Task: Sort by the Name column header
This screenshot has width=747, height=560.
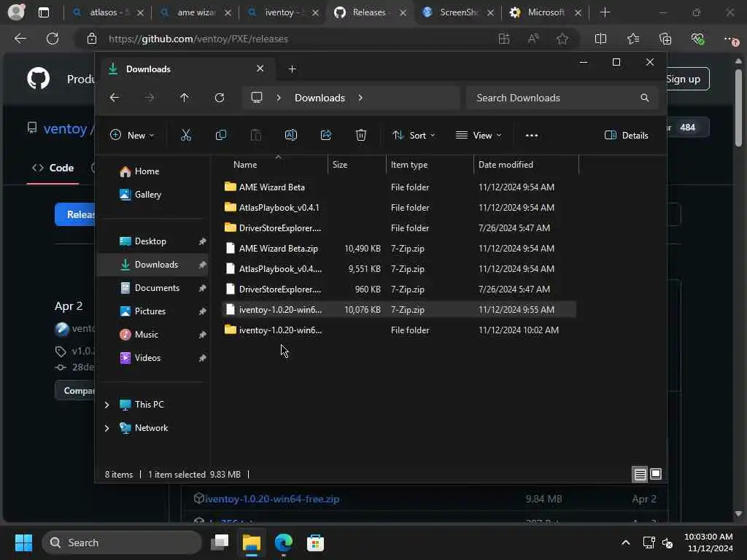Action: coord(245,165)
